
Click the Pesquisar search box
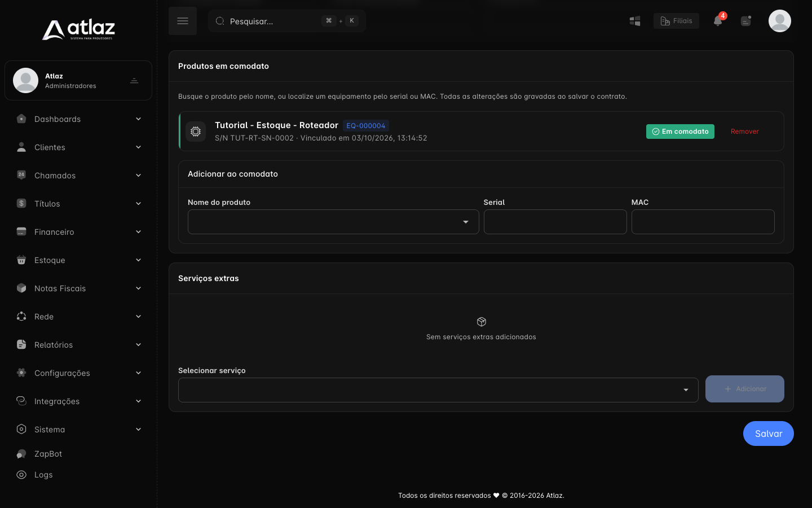click(287, 21)
